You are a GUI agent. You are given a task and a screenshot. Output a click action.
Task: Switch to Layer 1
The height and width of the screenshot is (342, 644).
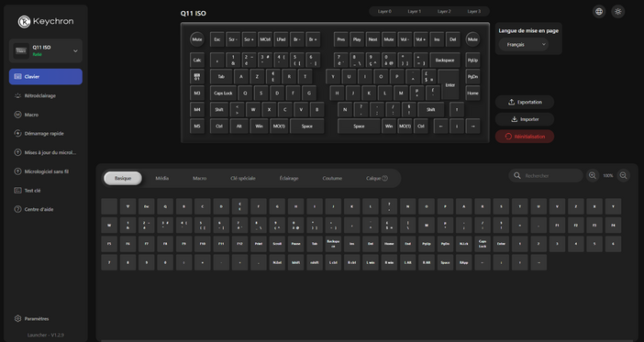click(x=415, y=12)
